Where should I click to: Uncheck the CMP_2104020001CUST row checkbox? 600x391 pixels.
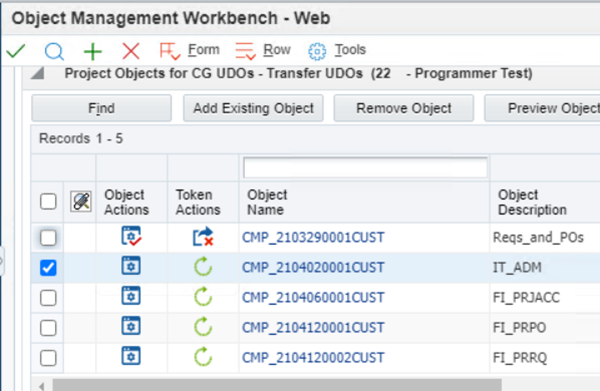tap(48, 267)
